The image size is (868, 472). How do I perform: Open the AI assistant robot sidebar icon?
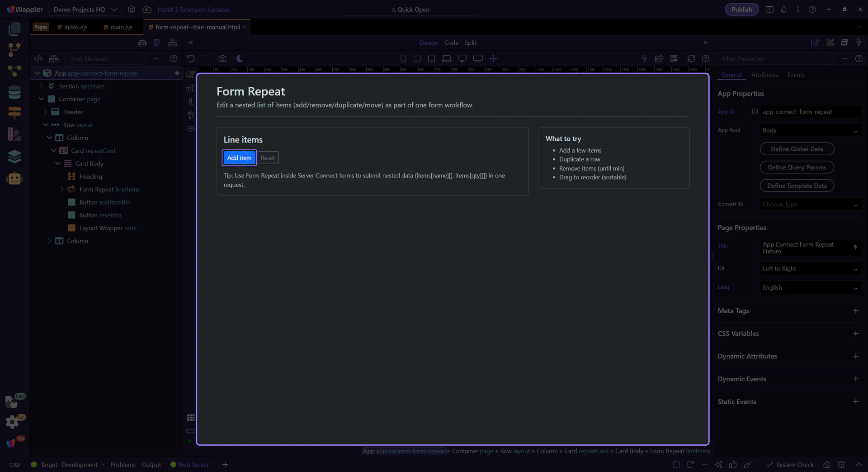point(14,178)
